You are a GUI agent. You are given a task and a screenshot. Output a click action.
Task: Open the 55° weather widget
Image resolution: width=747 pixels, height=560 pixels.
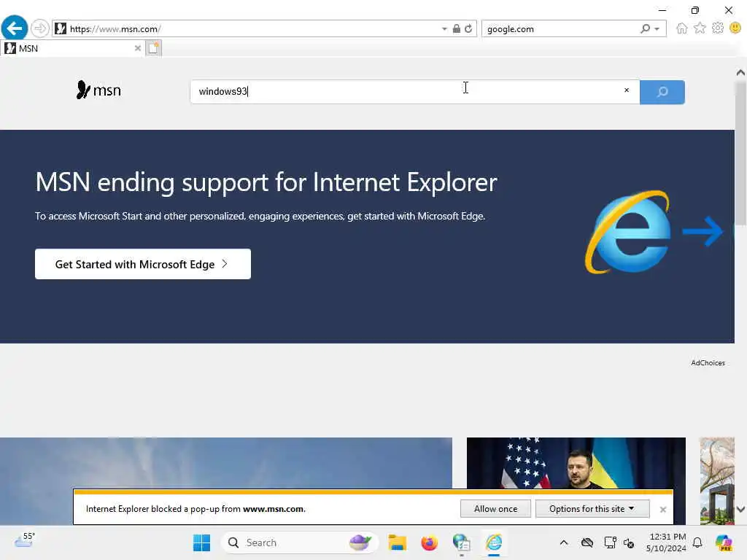tap(24, 540)
